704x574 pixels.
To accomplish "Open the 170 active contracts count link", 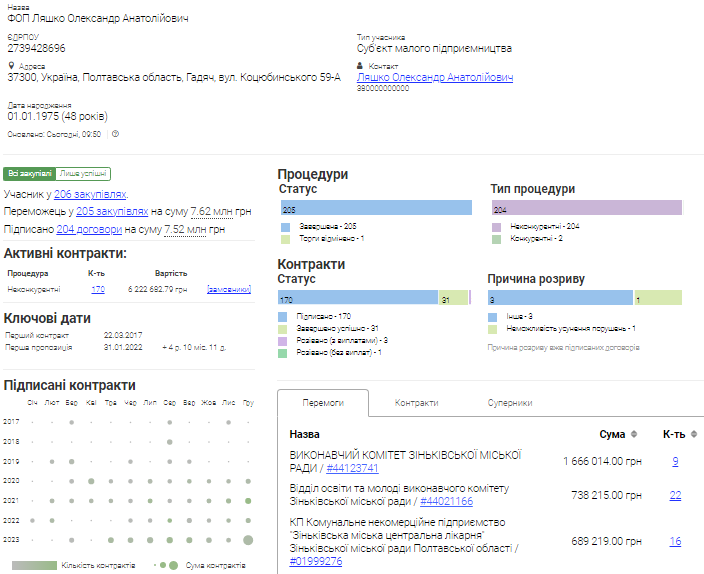I will (97, 290).
